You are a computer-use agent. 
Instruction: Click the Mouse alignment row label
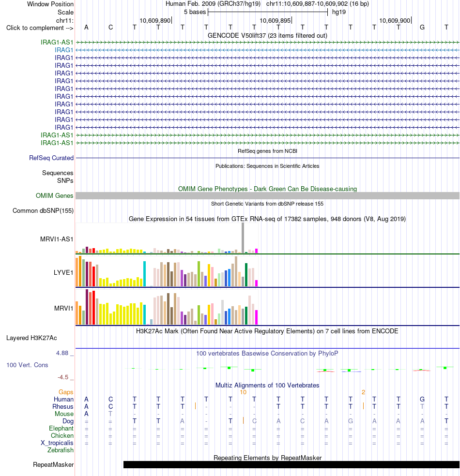point(64,414)
